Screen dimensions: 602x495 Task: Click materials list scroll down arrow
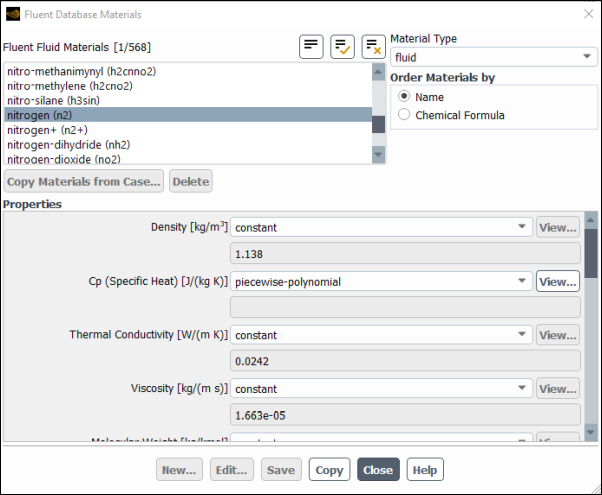click(x=379, y=155)
